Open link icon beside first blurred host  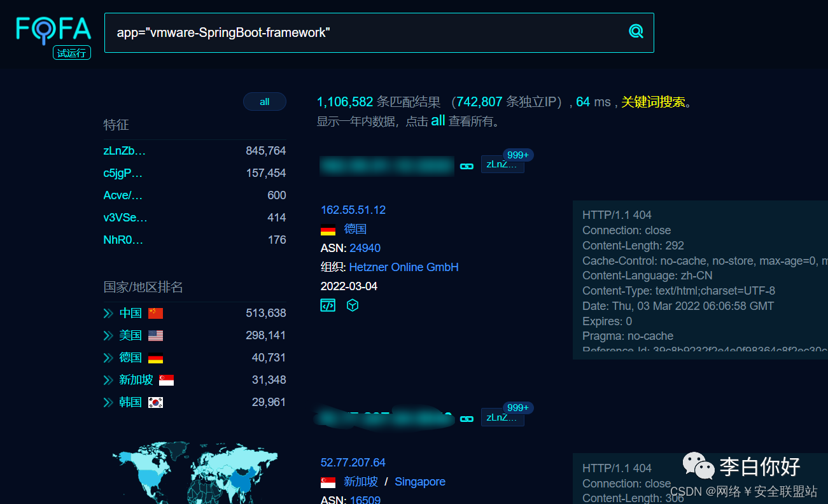(x=467, y=166)
